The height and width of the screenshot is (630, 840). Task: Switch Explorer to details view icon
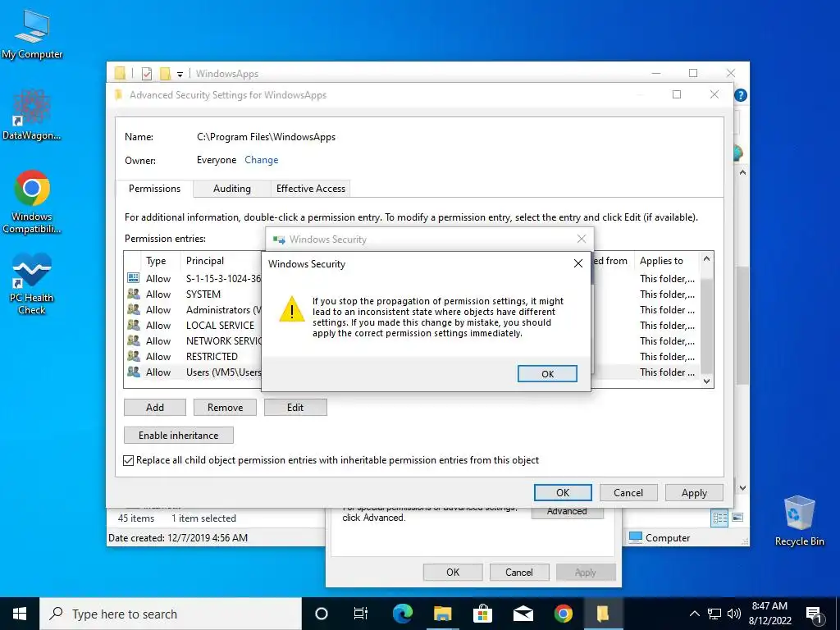[719, 518]
